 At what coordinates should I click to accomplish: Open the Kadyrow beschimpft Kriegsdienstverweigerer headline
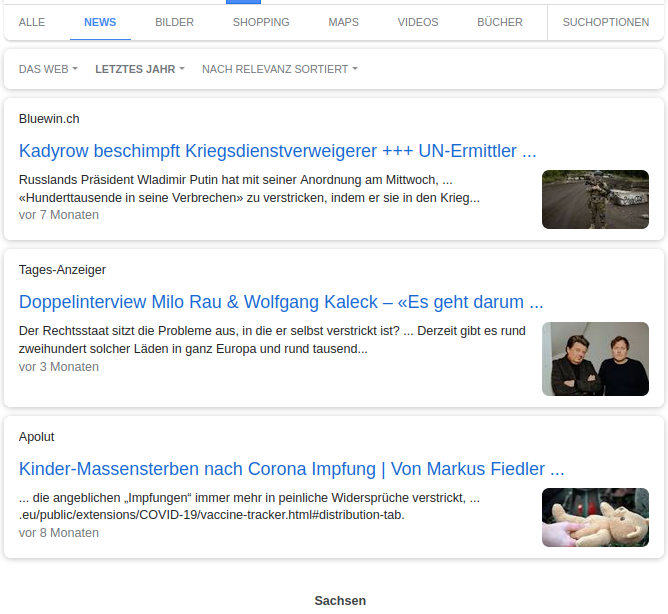coord(277,151)
